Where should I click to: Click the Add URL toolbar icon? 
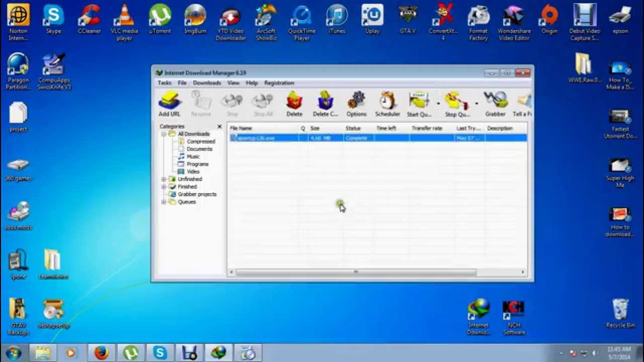pos(170,104)
